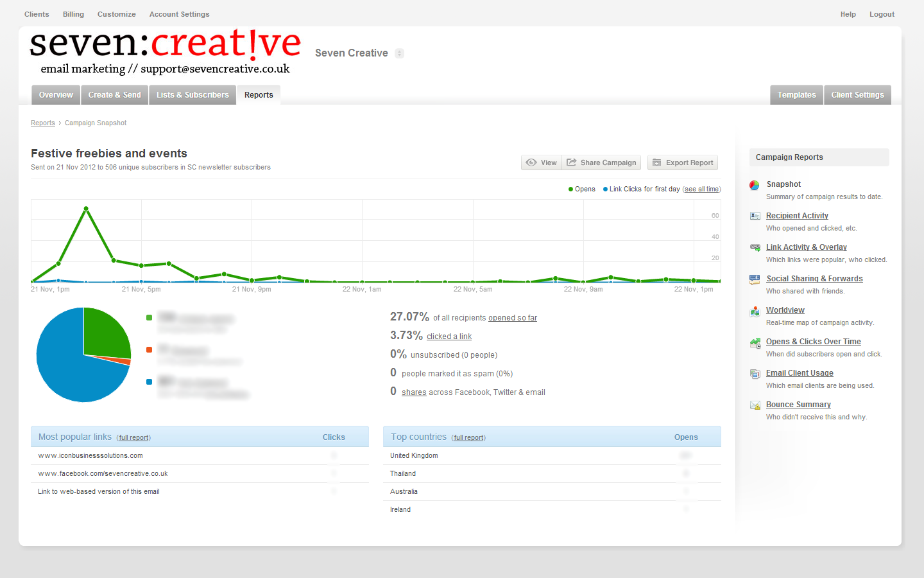Expand the Seven Creative client switcher
This screenshot has height=578, width=924.
[x=399, y=53]
